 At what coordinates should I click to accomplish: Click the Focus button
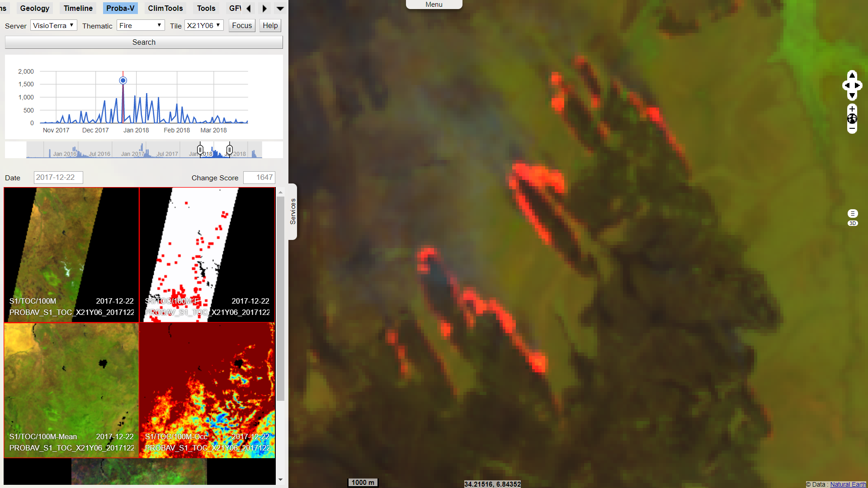(x=242, y=25)
